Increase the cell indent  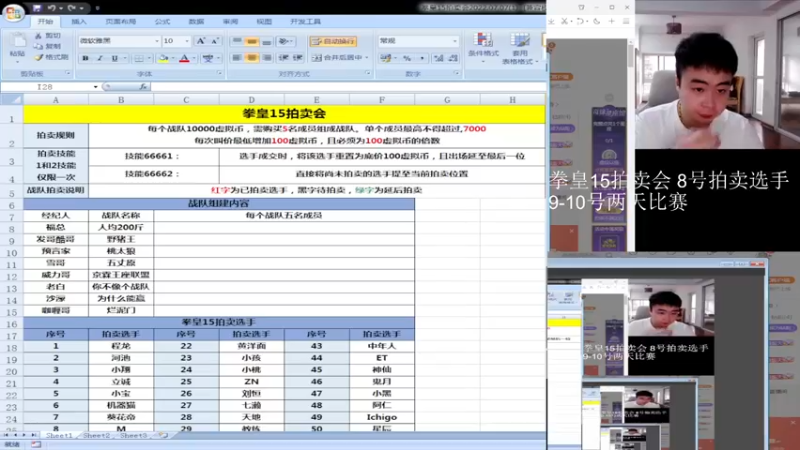298,58
